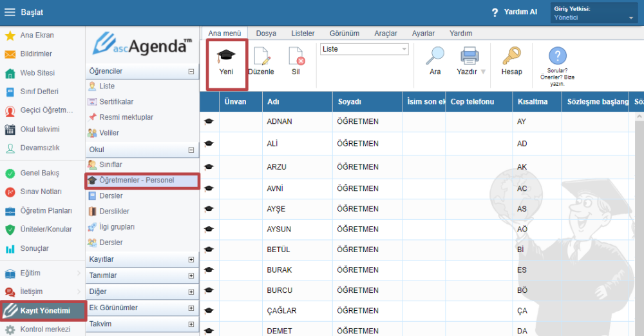Image resolution: width=644 pixels, height=336 pixels.
Task: Collapse the Okul section
Action: [x=191, y=150]
